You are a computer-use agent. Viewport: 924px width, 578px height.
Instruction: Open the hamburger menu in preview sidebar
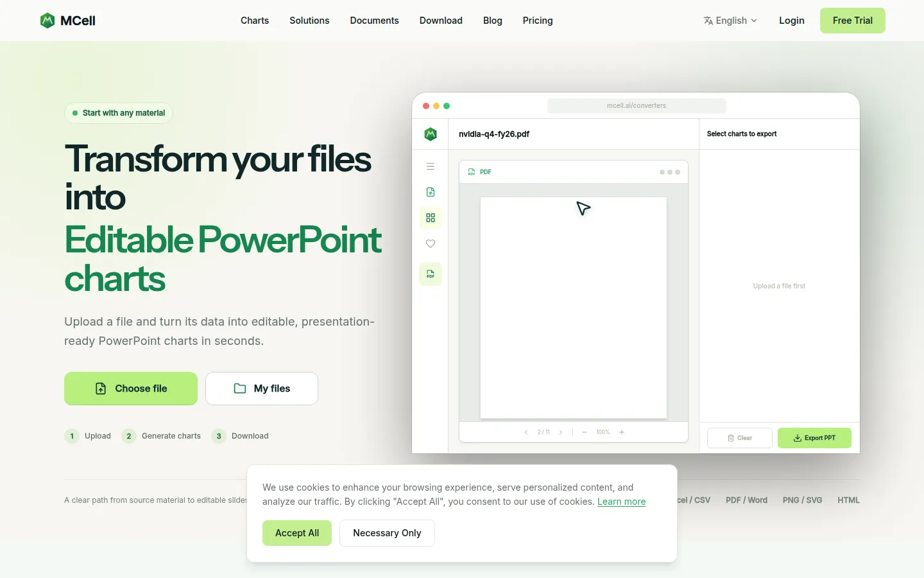(431, 166)
